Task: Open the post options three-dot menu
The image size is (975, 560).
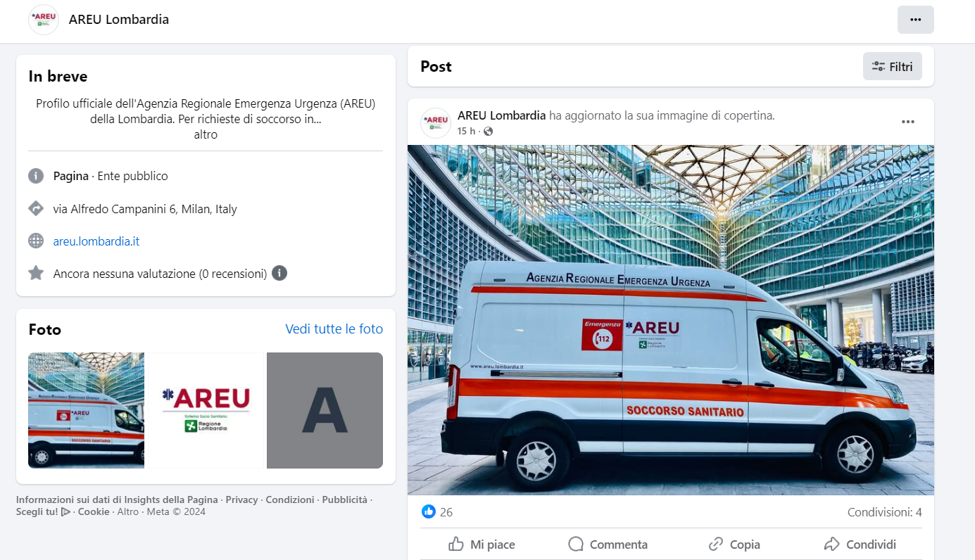Action: click(908, 122)
